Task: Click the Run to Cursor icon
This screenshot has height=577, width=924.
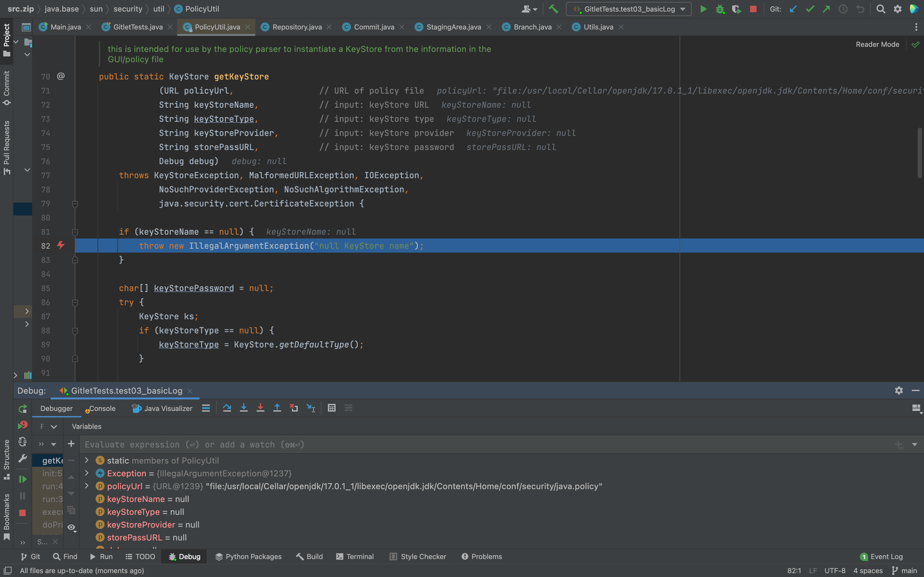Action: point(311,408)
